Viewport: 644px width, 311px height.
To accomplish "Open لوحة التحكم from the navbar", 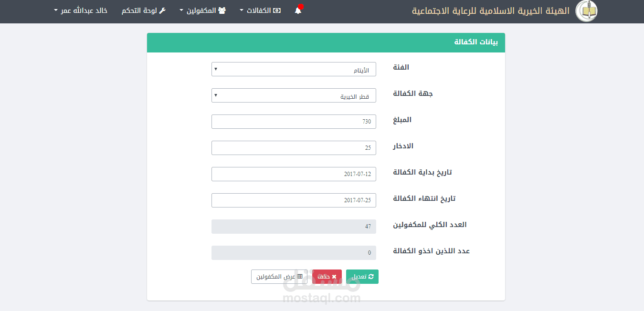I will (x=144, y=10).
